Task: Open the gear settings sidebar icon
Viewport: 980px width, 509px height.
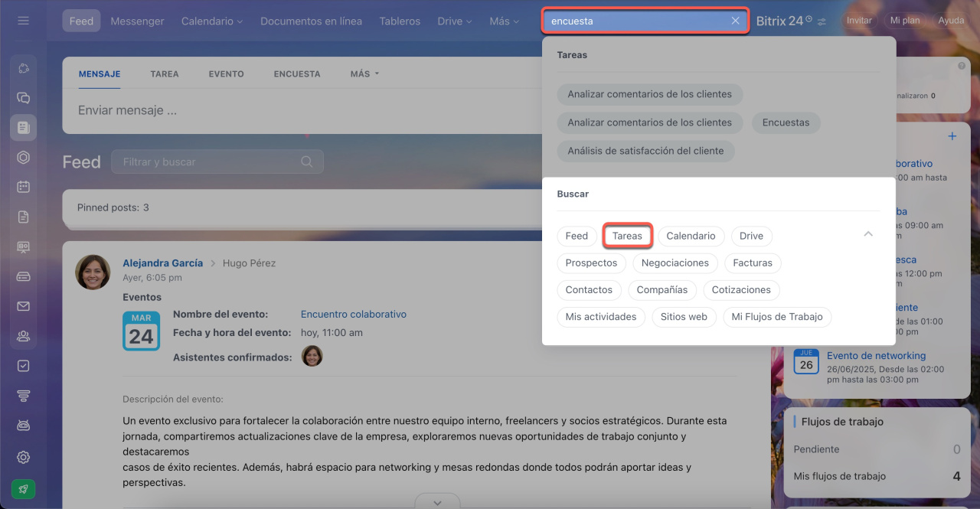Action: point(23,457)
